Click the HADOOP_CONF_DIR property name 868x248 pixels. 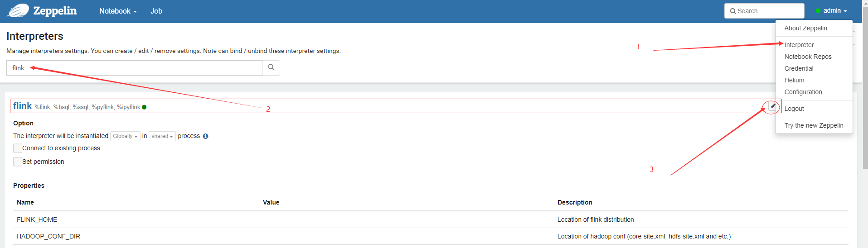(48, 236)
